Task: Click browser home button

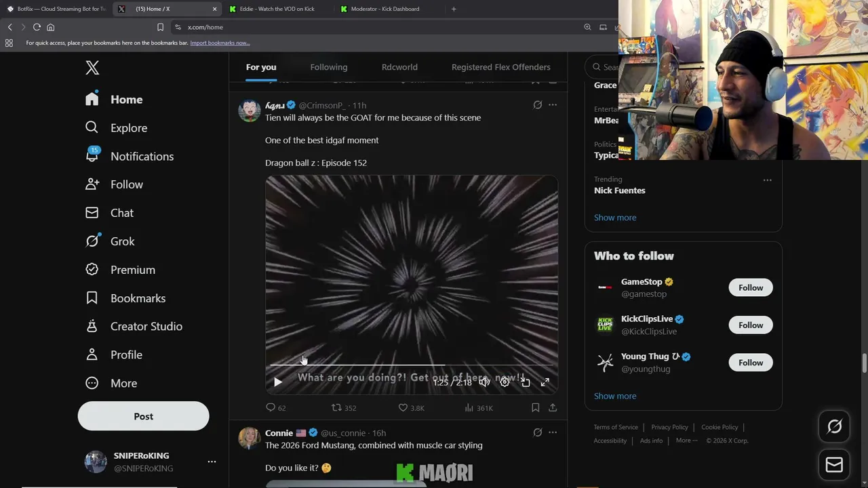Action: click(50, 27)
